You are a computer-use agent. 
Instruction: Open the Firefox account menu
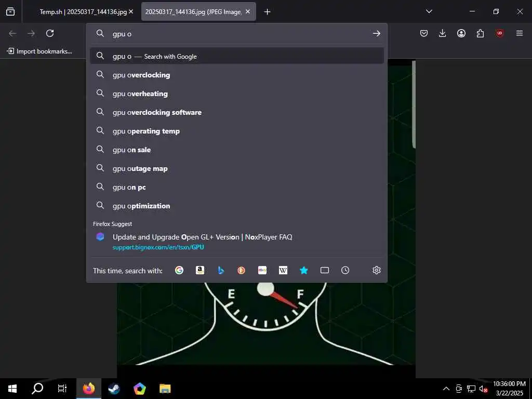click(461, 33)
